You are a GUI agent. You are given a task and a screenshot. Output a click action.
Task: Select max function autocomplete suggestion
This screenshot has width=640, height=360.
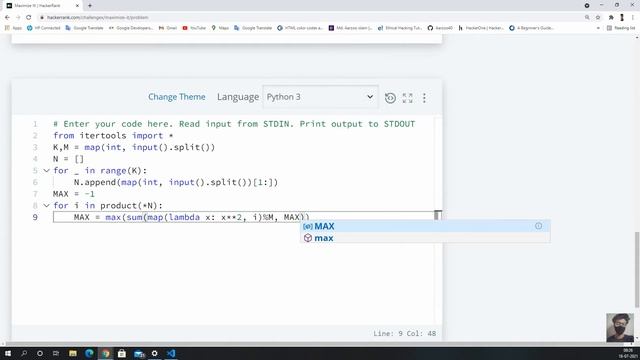[425, 238]
